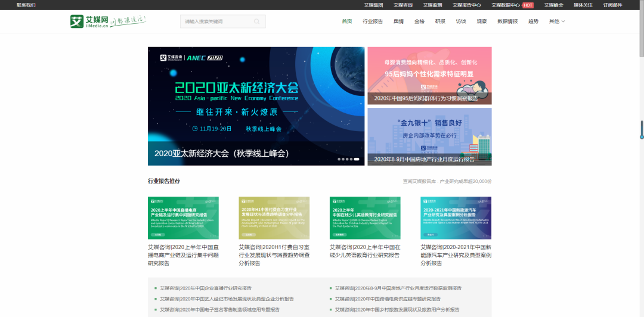The image size is (644, 317).
Task: Open the 新能源汽车 report cover thumbnail
Action: tap(456, 217)
